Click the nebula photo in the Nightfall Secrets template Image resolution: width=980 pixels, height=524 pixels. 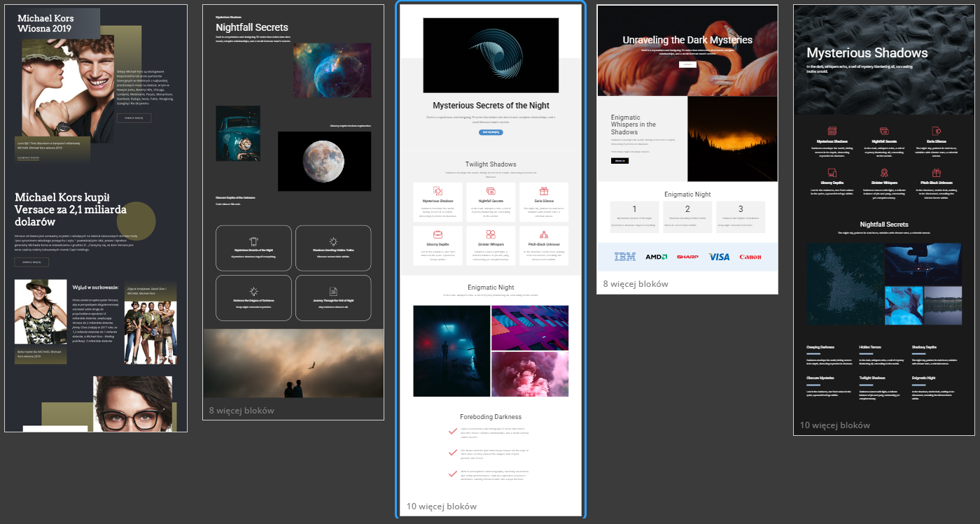[x=332, y=70]
